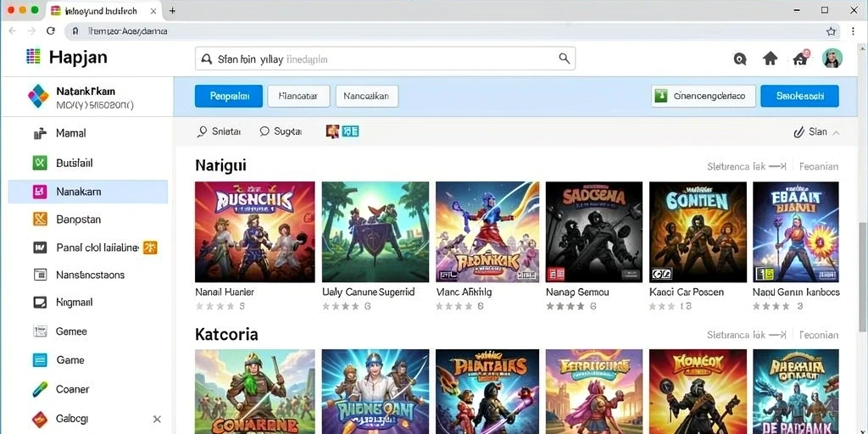The image size is (868, 434).
Task: Click the vertical page scrollbar
Action: coord(863,277)
